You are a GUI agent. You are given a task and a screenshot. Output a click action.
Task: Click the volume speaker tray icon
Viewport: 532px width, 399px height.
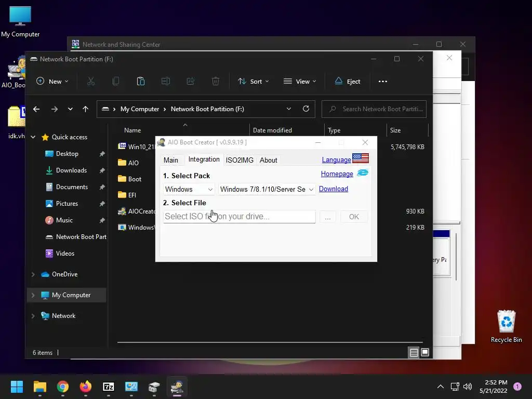[468, 387]
